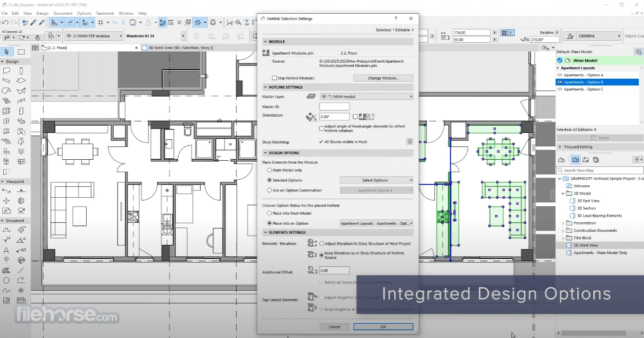Select the Spline tool in Document toolbox
The width and height of the screenshot is (644, 338).
coord(7,290)
